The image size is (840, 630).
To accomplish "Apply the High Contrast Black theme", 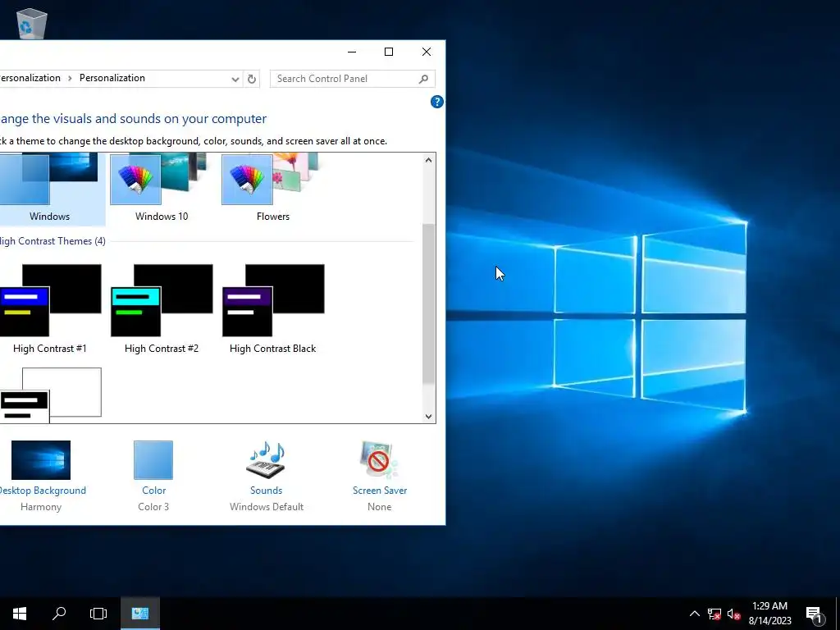I will 272,309.
